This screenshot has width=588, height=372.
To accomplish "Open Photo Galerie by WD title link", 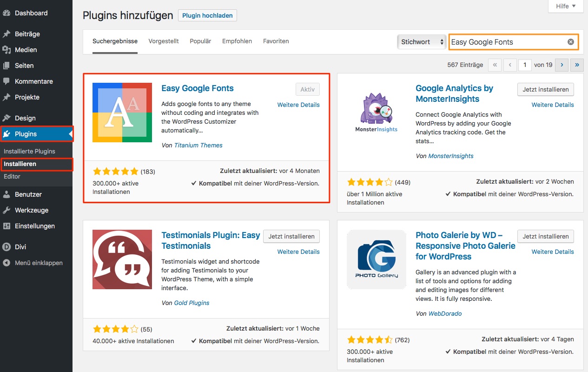I will pos(465,246).
